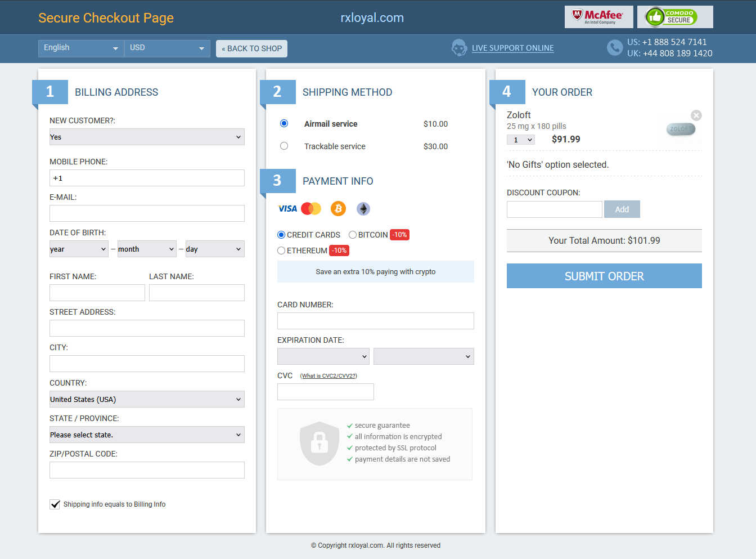This screenshot has height=559, width=756.
Task: Open the Live Support Online link
Action: (513, 48)
